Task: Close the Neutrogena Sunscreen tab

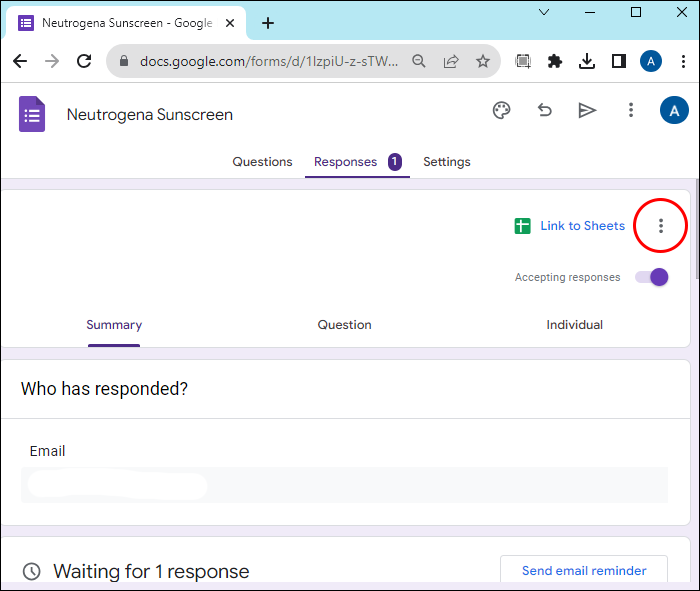Action: click(230, 23)
